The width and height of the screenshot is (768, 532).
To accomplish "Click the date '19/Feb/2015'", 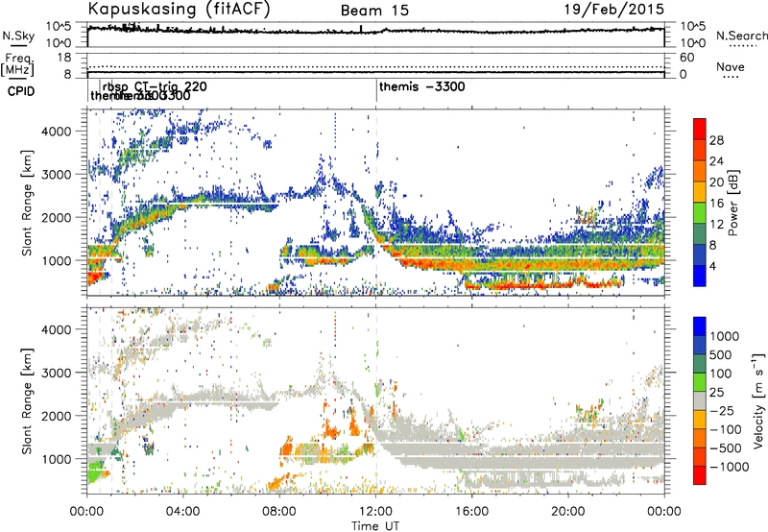I will click(614, 10).
